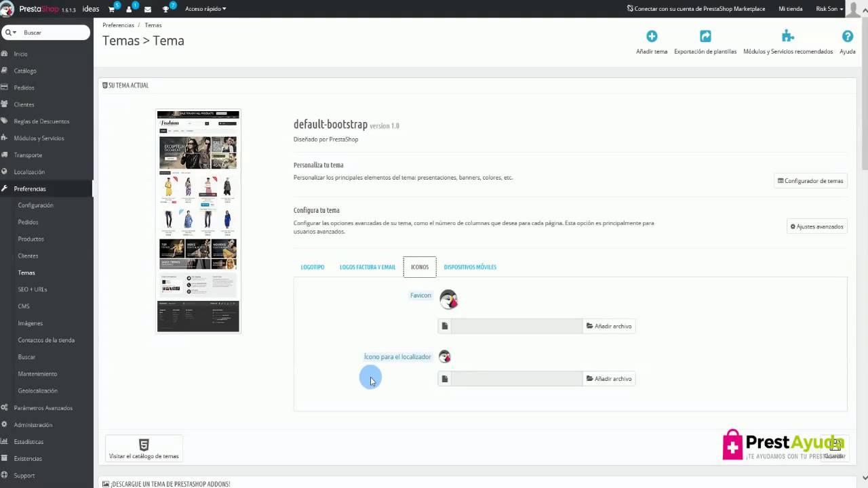Click the Ajustes avanzados button
This screenshot has width=868, height=488.
point(816,226)
